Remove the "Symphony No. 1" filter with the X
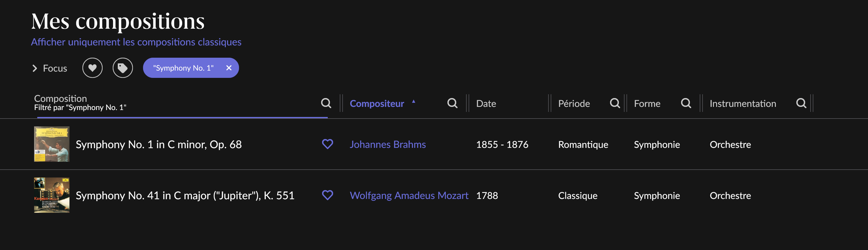The image size is (868, 250). 229,68
